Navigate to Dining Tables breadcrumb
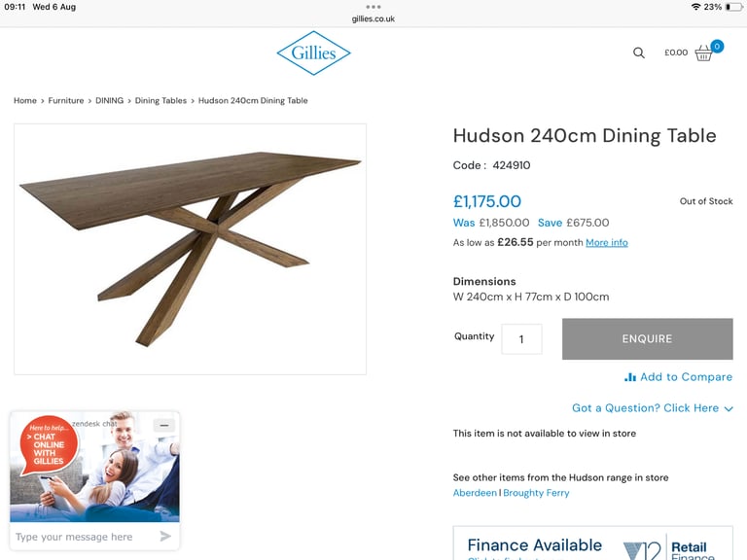 160,100
